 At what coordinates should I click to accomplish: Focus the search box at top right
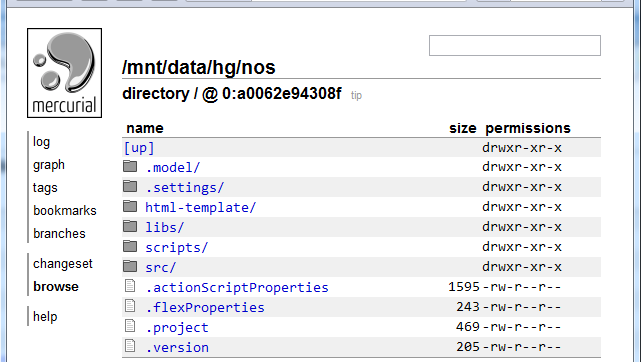click(515, 45)
